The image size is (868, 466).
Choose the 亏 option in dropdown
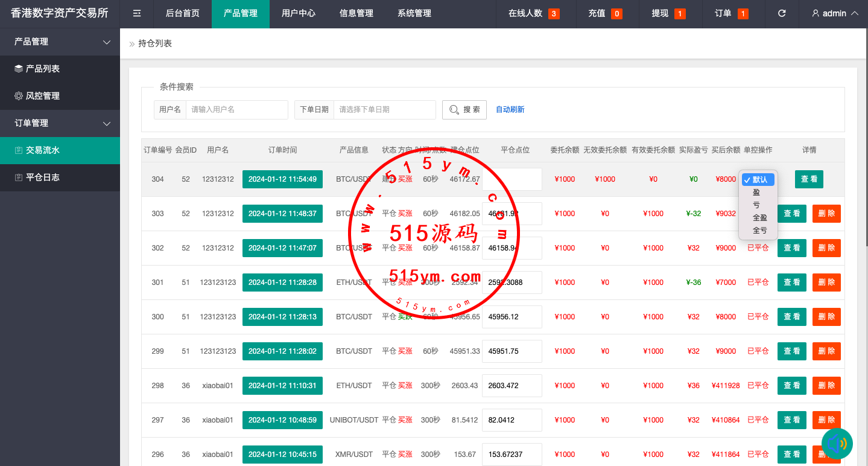pos(756,205)
